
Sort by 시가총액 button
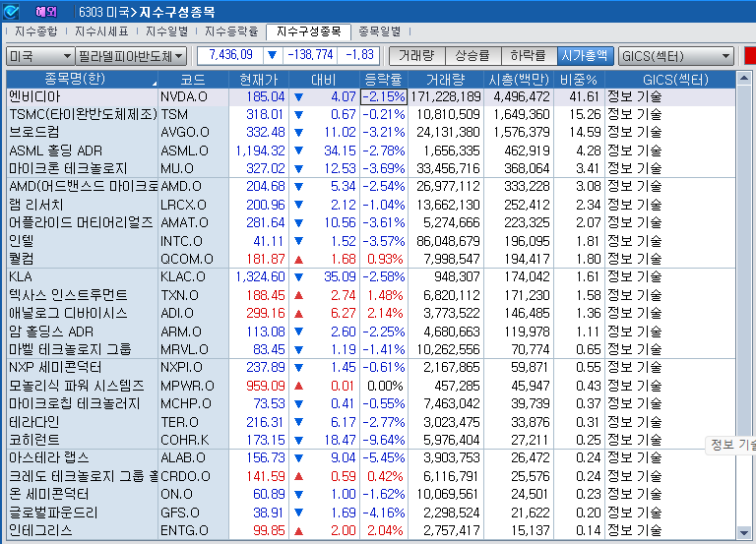click(x=585, y=56)
